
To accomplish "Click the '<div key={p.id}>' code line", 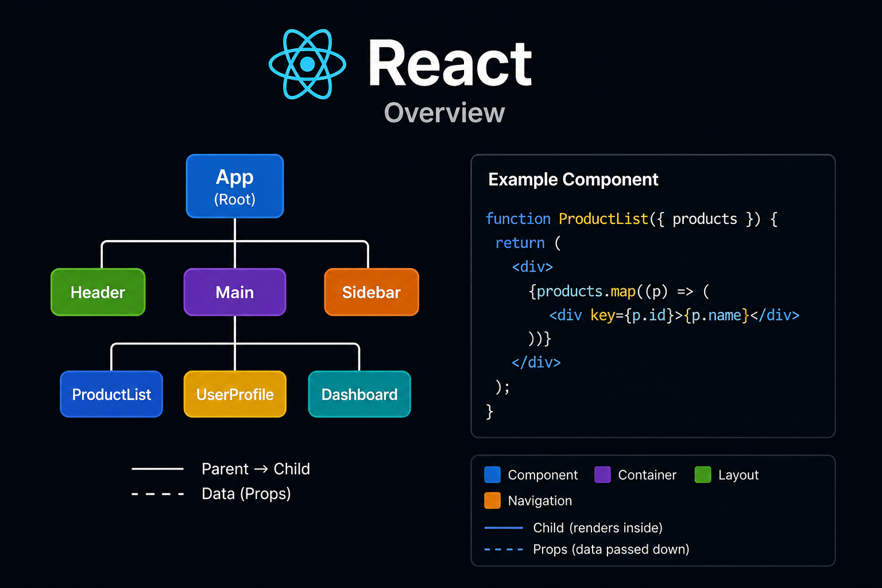I will point(674,315).
